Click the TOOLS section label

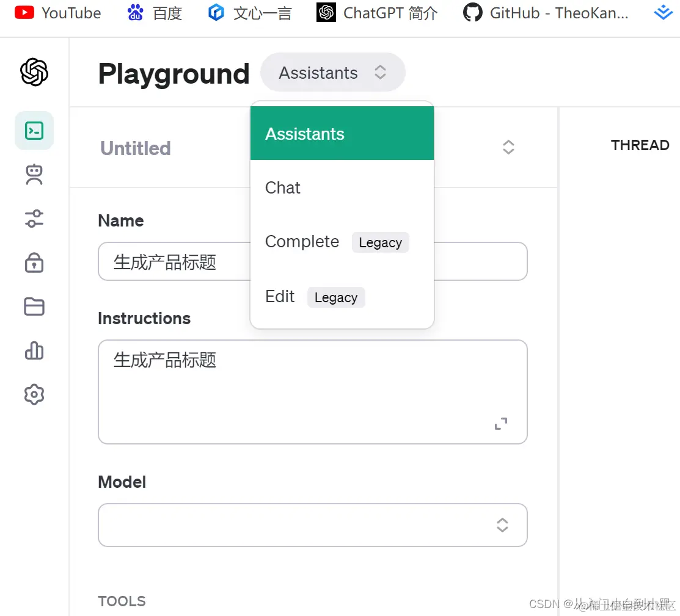click(x=122, y=601)
